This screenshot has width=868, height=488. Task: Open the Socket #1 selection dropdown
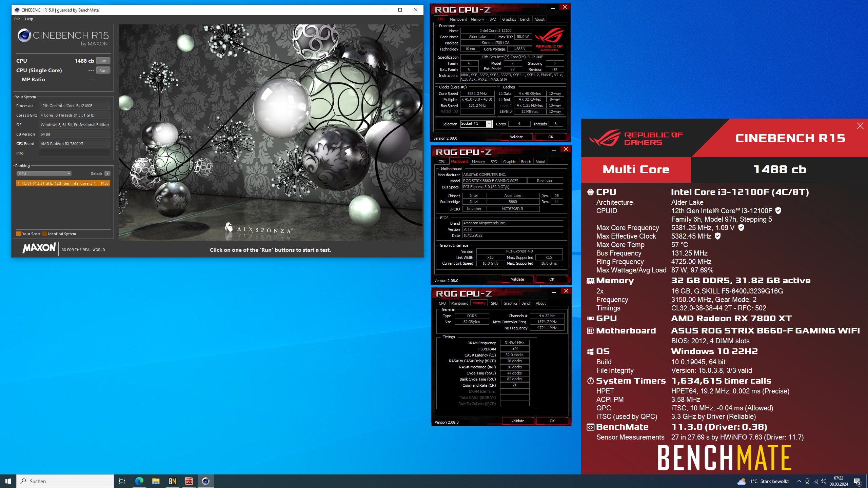(476, 124)
